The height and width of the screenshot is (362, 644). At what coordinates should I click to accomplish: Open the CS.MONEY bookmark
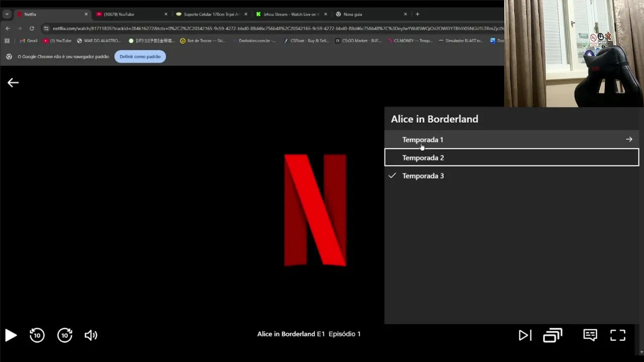pos(410,41)
